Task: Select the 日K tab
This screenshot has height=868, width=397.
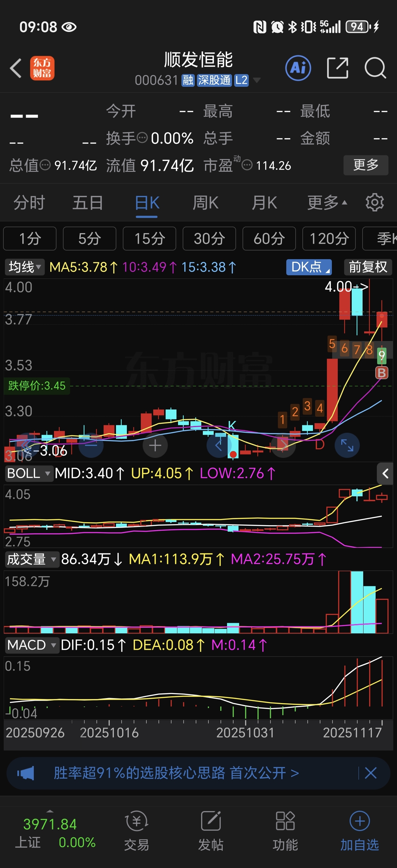Action: [x=147, y=203]
